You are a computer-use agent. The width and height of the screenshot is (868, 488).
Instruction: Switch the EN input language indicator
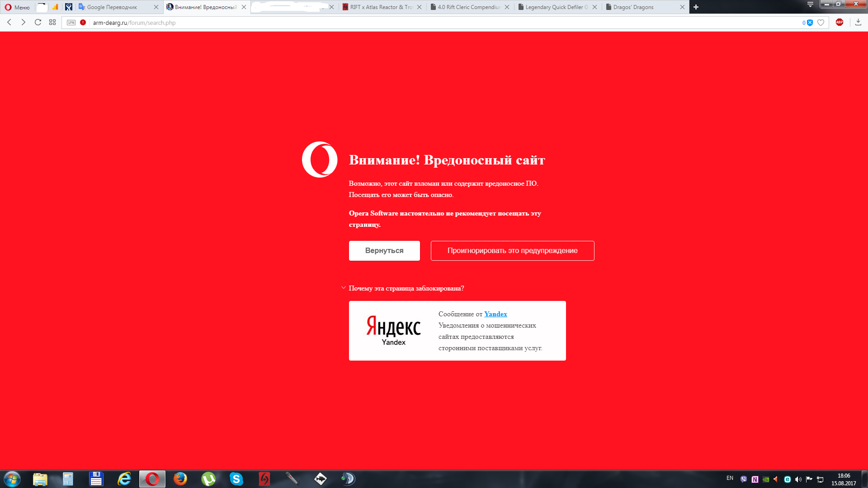pos(730,478)
